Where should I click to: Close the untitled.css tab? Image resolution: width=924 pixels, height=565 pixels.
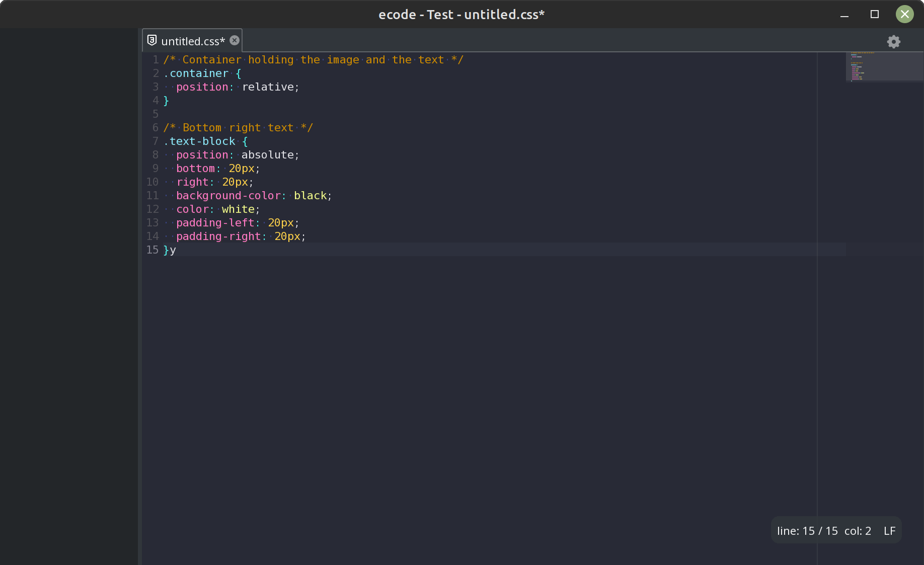click(x=234, y=40)
